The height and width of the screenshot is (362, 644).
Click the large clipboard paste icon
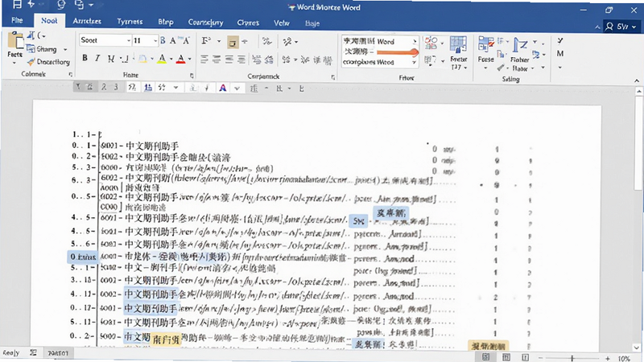[x=15, y=42]
